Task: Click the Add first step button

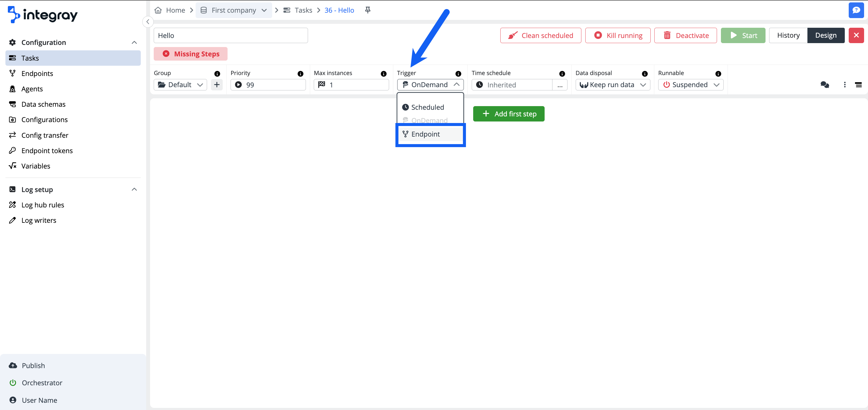Action: 508,114
